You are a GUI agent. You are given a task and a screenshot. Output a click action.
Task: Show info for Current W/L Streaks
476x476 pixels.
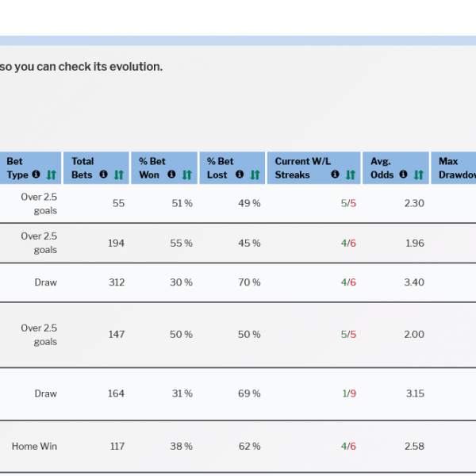335,175
